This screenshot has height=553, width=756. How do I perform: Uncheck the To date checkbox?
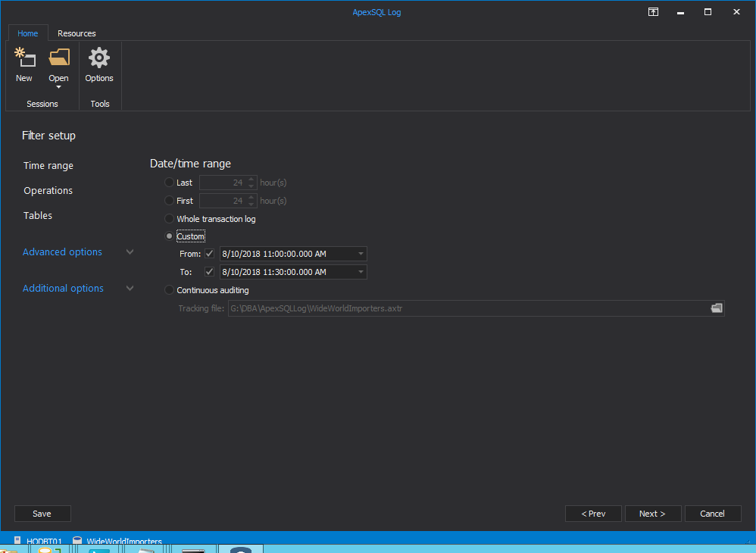point(209,272)
